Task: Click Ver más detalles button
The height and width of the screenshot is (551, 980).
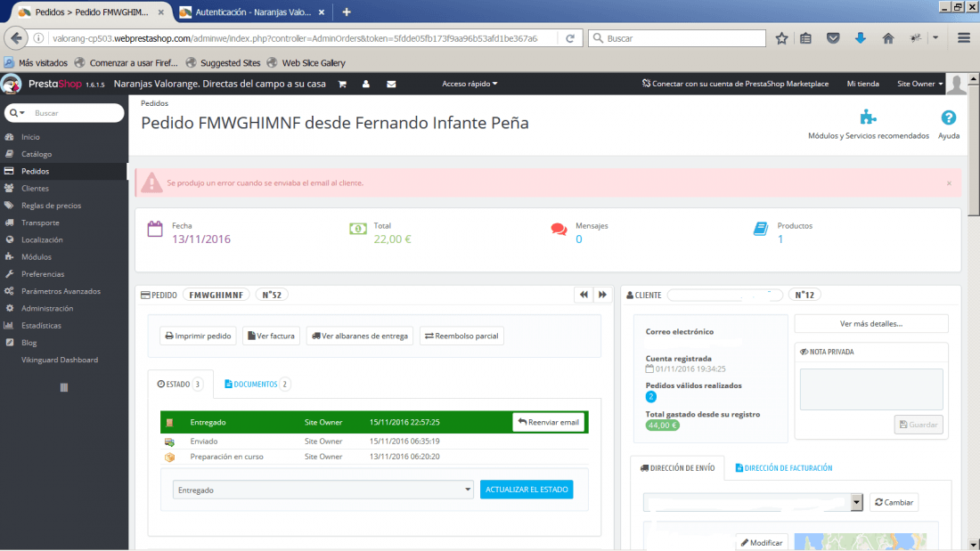Action: (x=870, y=324)
